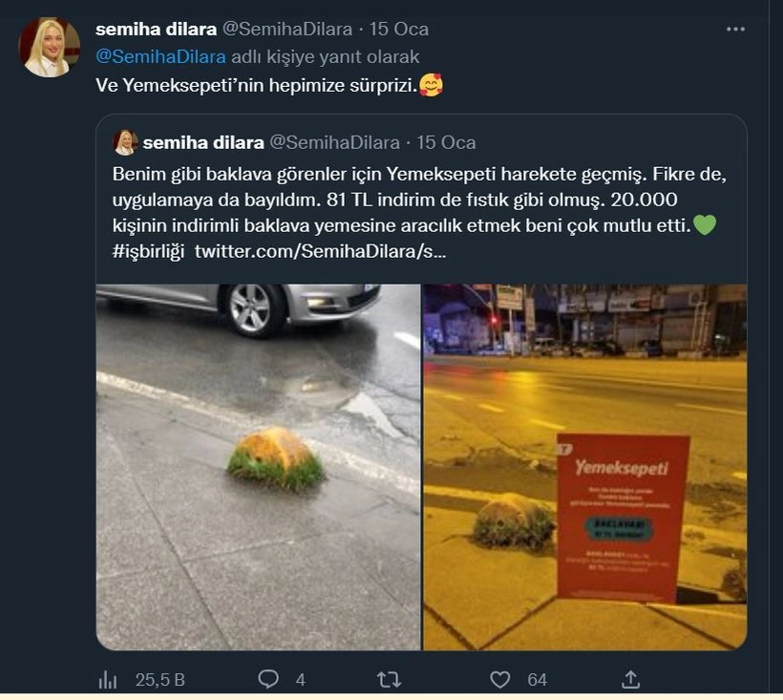Click quoted tweet author name semiha dilara
Screen dimensions: 783x700
[203, 143]
